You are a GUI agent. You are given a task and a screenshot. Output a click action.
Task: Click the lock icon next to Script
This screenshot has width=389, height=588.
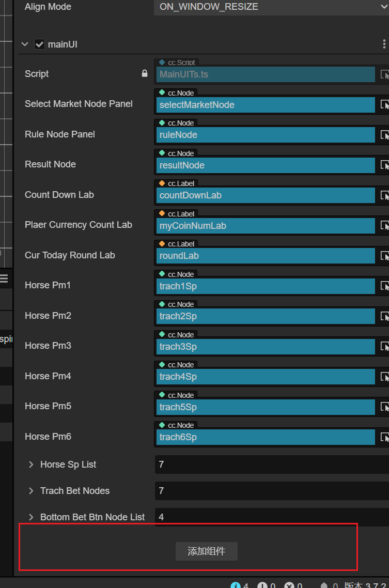pyautogui.click(x=145, y=74)
